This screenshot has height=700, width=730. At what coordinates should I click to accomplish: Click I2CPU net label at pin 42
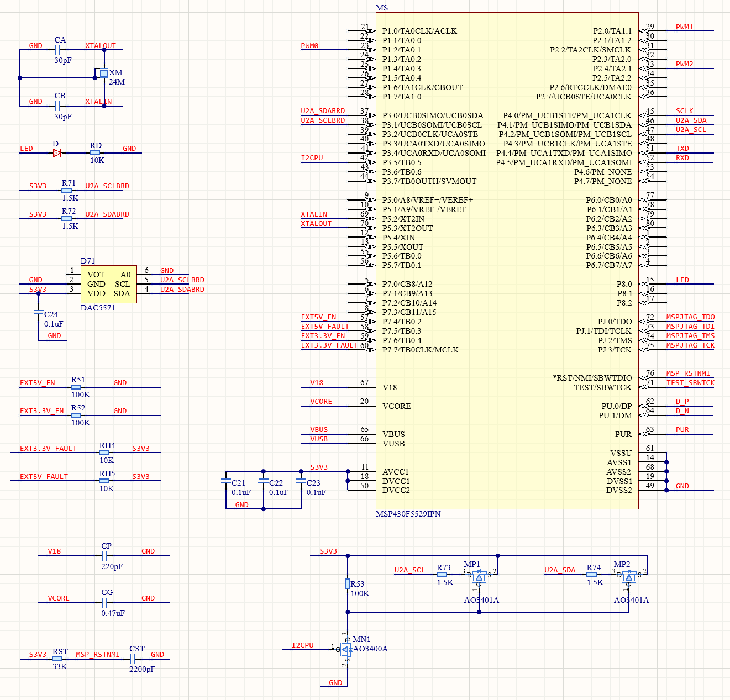pos(312,158)
